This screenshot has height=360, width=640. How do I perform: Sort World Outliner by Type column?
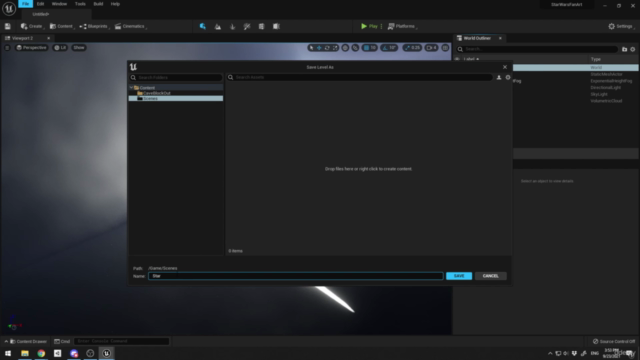tap(596, 59)
